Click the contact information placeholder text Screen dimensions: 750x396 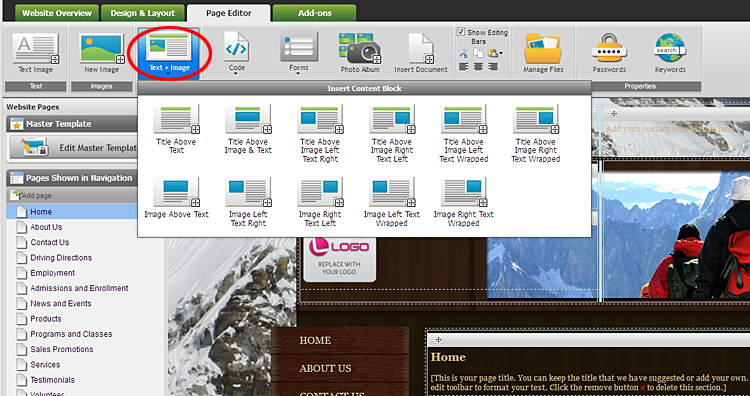(671, 129)
